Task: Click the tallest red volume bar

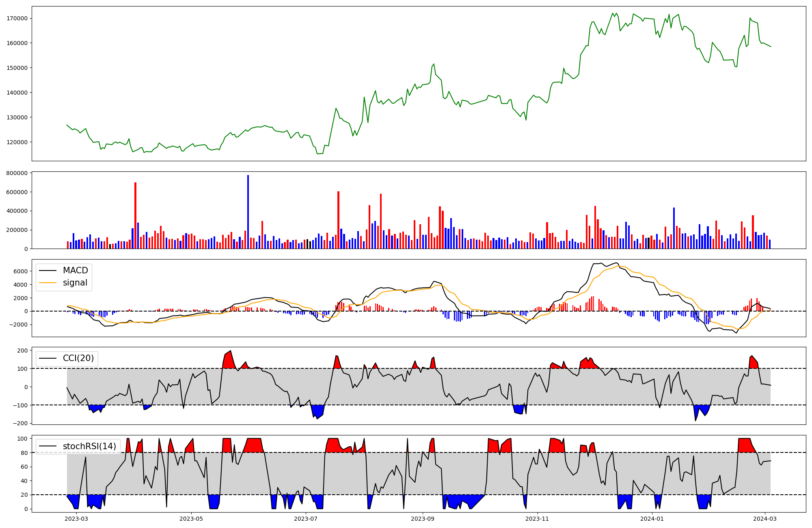Action: [x=135, y=215]
